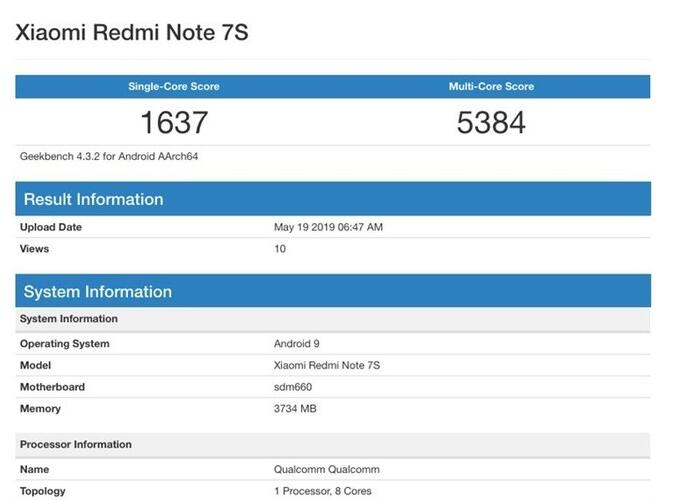Click the Geekbench 4.3.2 for Android text
This screenshot has height=500, width=676.
(x=109, y=157)
